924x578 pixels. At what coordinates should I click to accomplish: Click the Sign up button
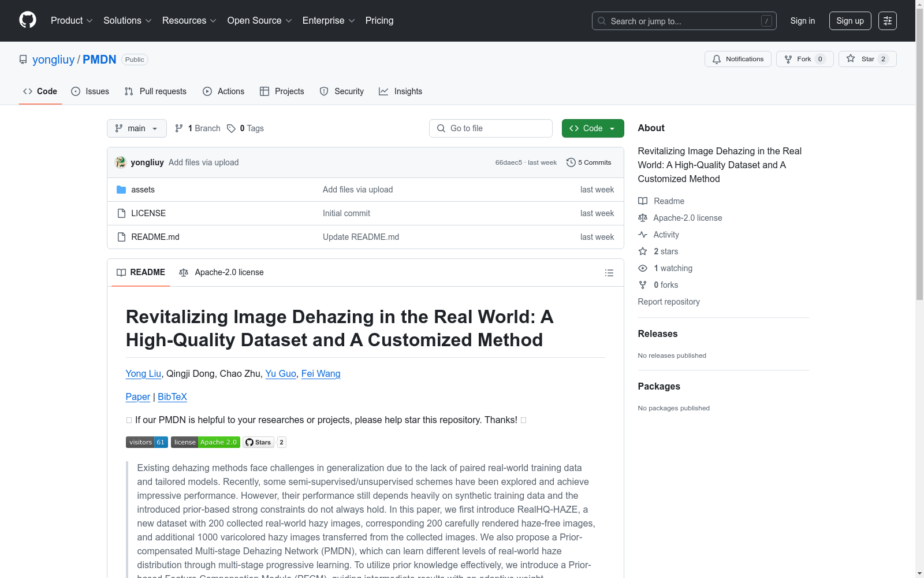[x=850, y=21]
